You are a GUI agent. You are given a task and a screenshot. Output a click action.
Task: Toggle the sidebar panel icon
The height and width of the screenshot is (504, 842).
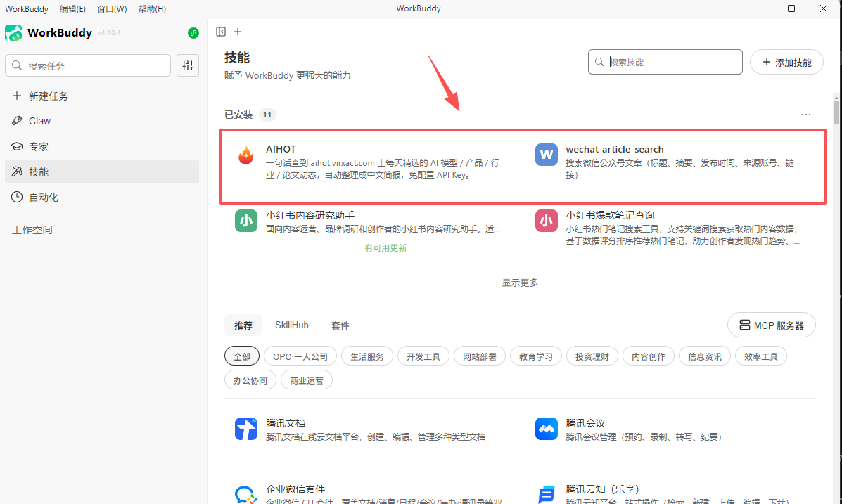tap(221, 32)
